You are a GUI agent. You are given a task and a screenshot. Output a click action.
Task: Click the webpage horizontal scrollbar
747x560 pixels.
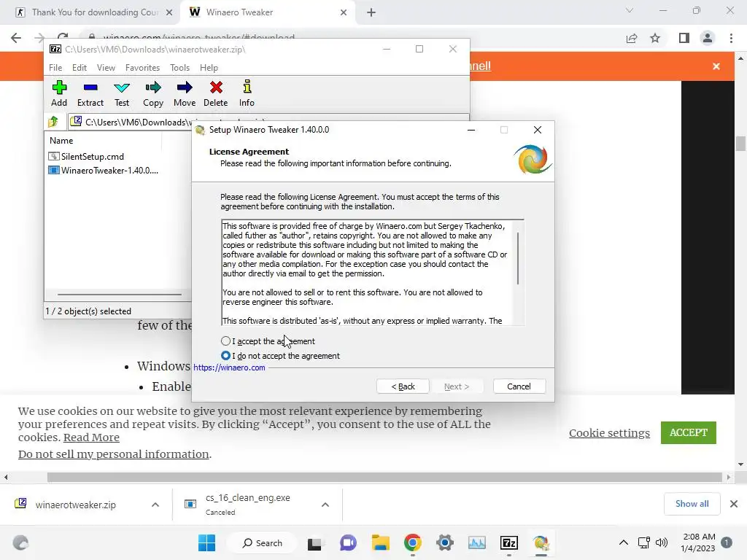(384, 477)
